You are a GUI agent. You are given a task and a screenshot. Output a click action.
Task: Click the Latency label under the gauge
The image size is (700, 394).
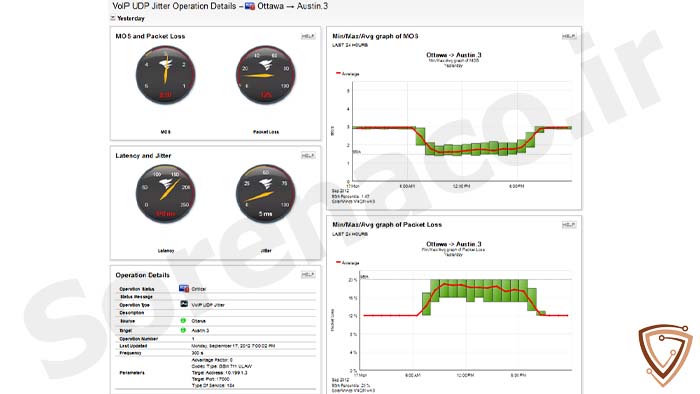(166, 251)
